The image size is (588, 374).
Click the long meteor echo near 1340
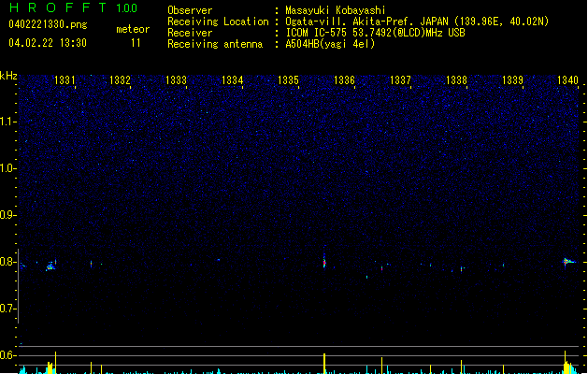tap(569, 262)
